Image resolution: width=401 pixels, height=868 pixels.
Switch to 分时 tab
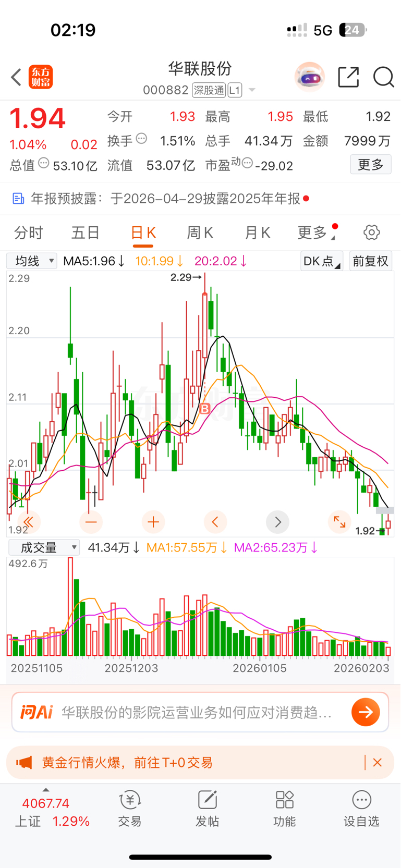(29, 233)
